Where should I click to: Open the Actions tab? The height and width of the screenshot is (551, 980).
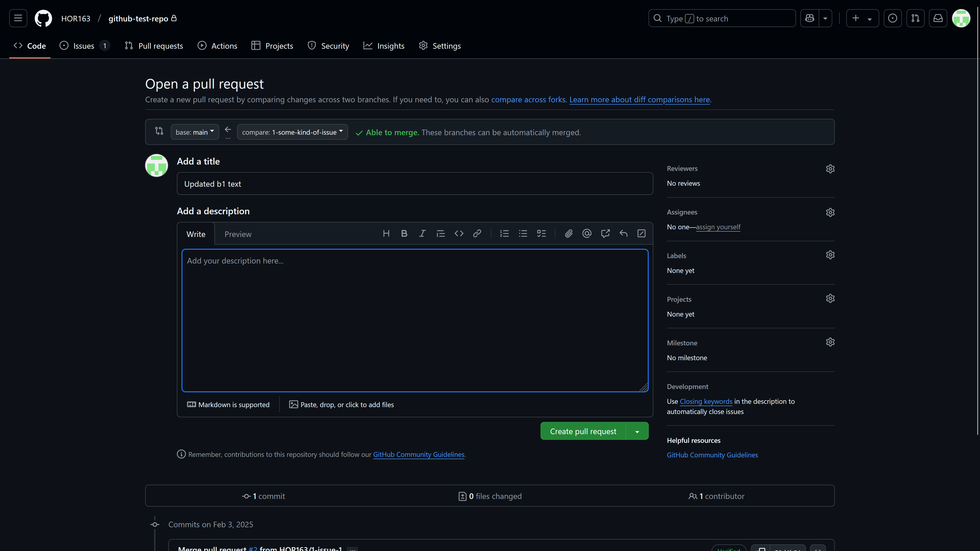click(x=217, y=46)
